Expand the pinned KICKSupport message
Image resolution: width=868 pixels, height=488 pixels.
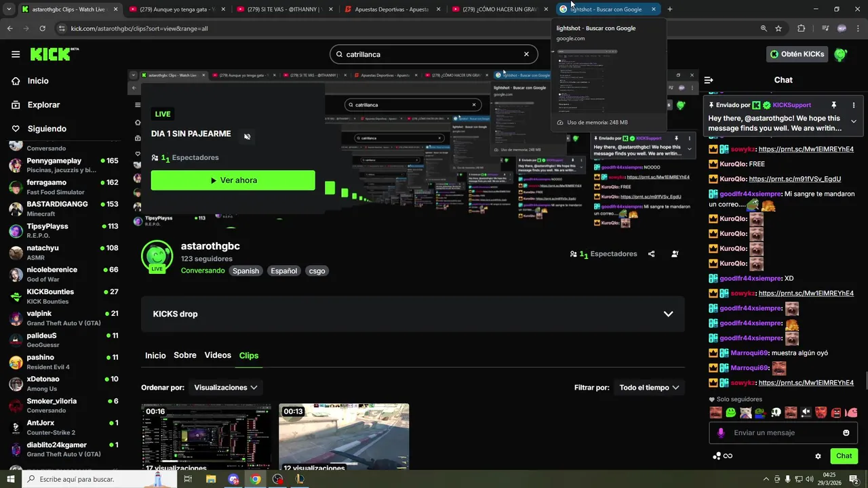point(853,121)
